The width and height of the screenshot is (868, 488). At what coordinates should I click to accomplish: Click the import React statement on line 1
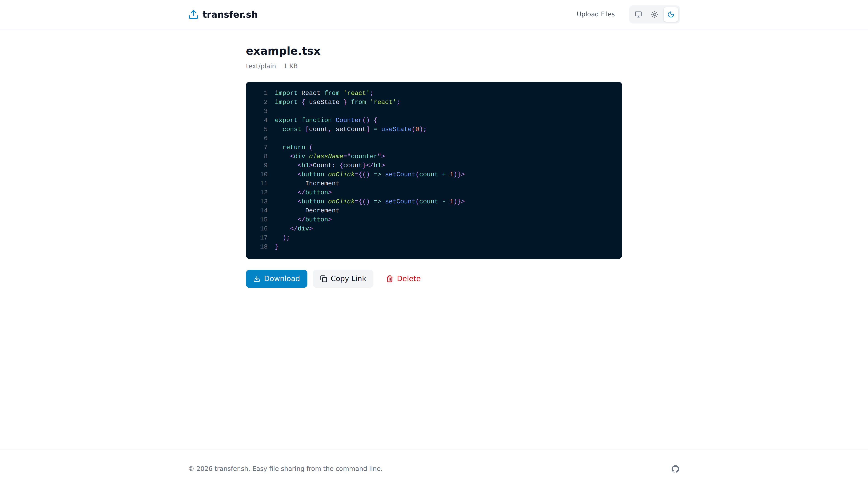323,93
